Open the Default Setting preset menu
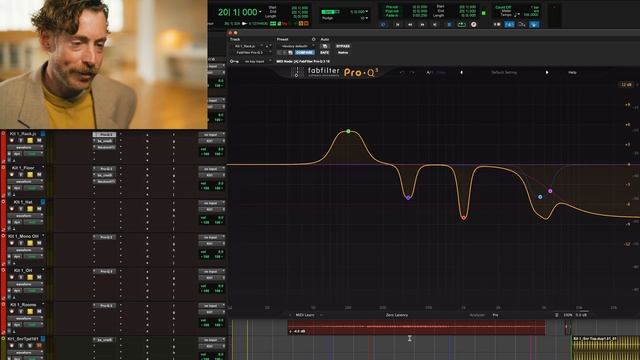Screen dimensions: 640x360 [504, 72]
